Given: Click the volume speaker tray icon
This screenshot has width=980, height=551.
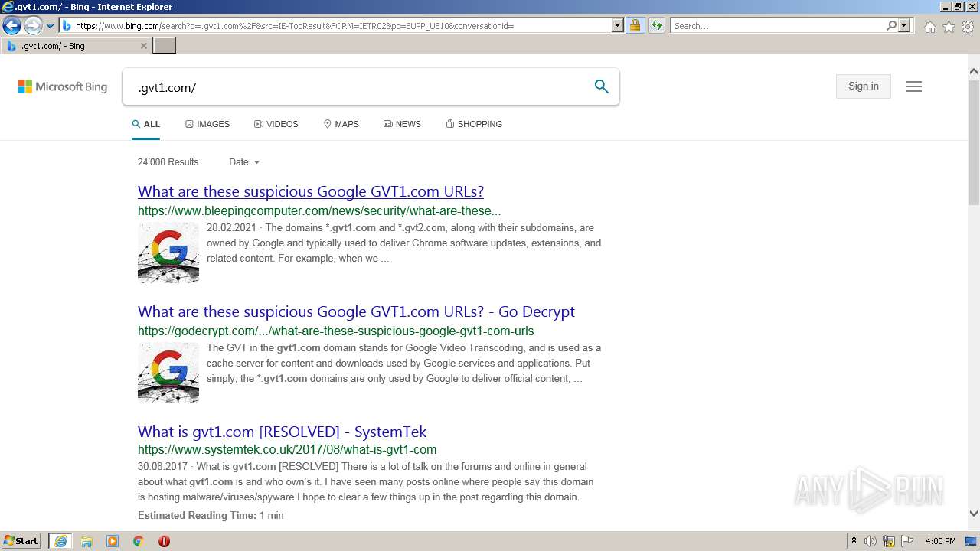Looking at the screenshot, I should coord(871,541).
